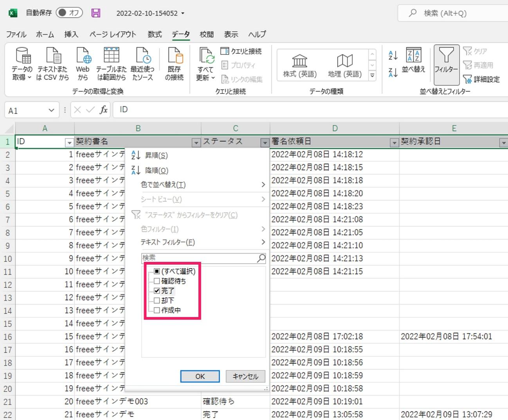Click the formula bar showing ID

tap(310, 110)
